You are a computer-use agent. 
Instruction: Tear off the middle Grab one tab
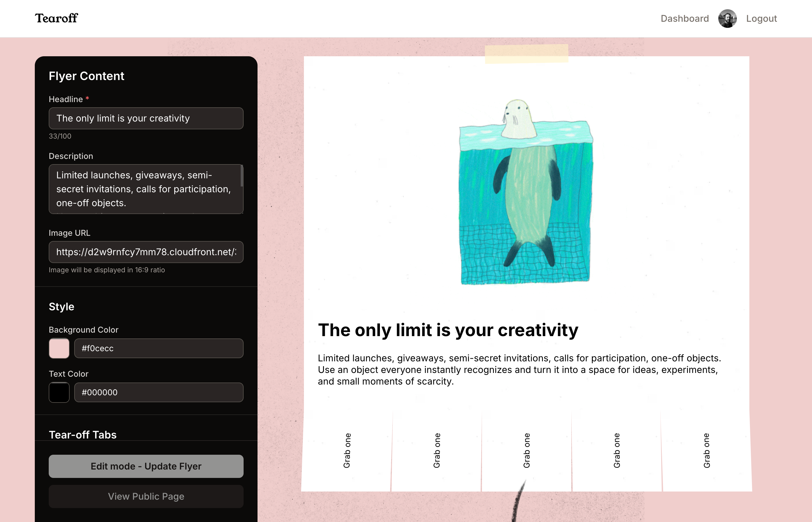pos(526,451)
